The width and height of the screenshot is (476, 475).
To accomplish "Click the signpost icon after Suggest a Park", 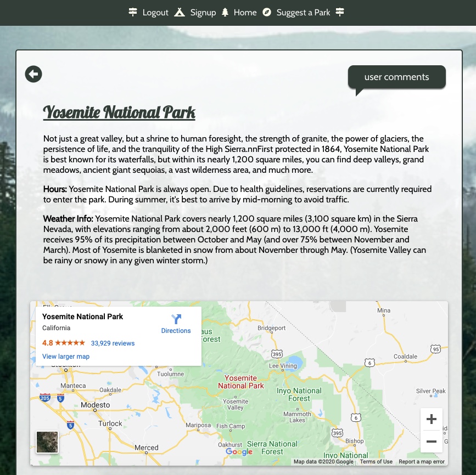I will click(340, 12).
